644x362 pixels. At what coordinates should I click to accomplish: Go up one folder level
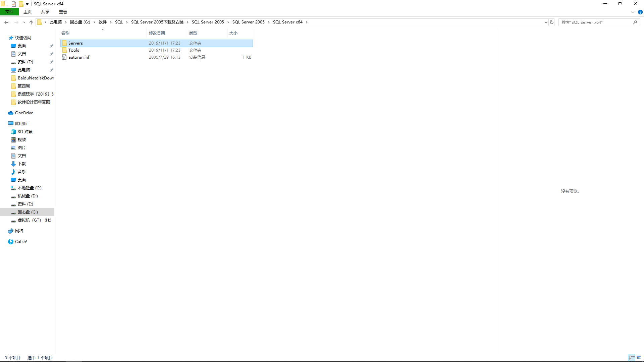pos(31,22)
